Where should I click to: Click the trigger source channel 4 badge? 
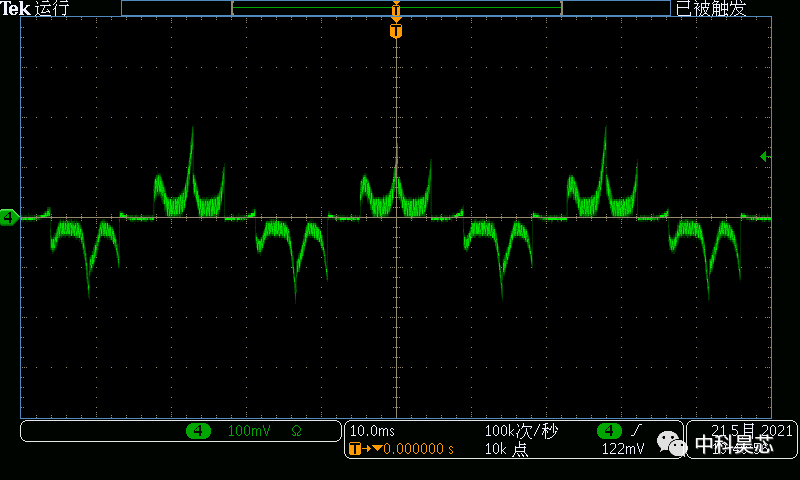609,431
